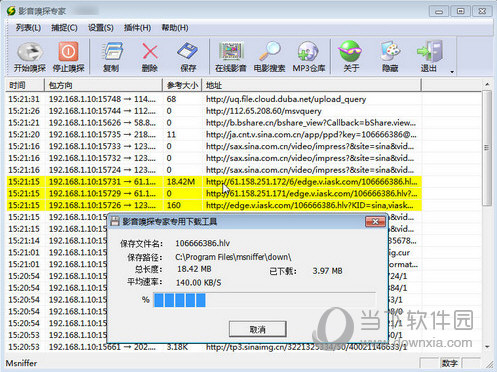Close the download tool dialog
497x372 pixels.
pyautogui.click(x=375, y=222)
